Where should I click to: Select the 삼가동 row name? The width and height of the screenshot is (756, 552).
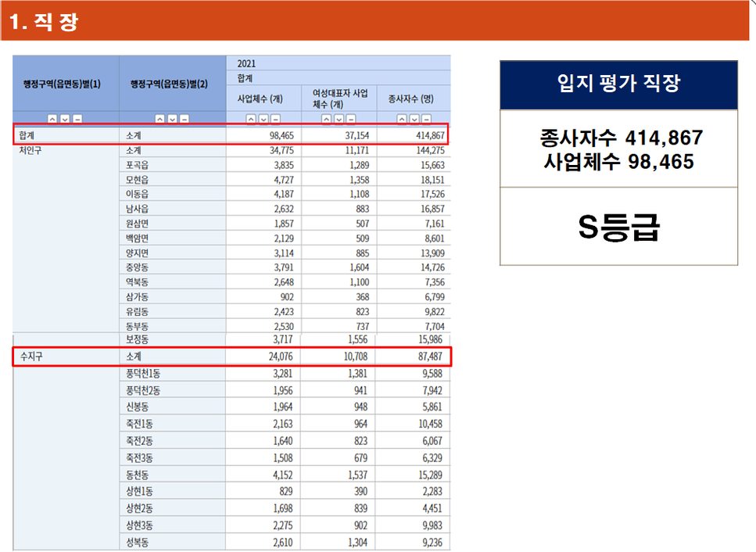click(138, 297)
